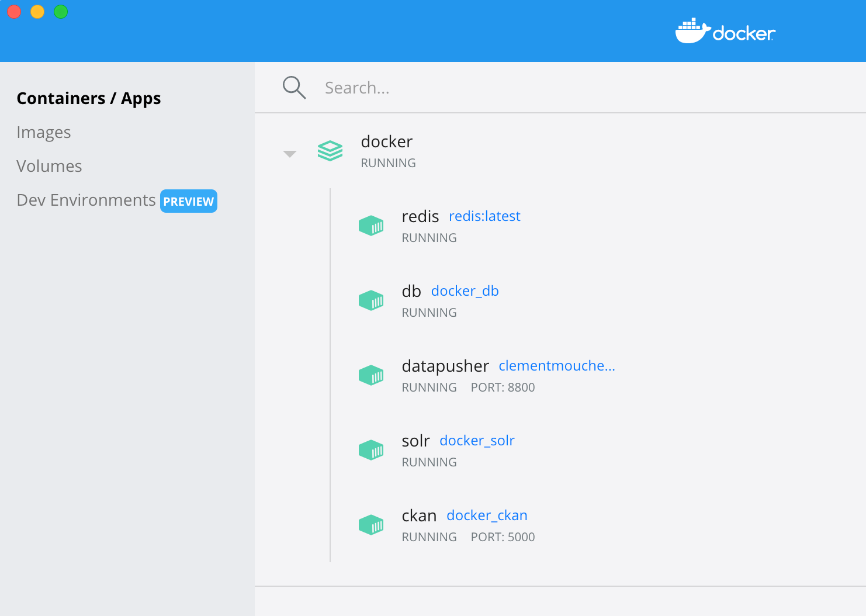
Task: Click the search magnifier icon
Action: coord(294,88)
